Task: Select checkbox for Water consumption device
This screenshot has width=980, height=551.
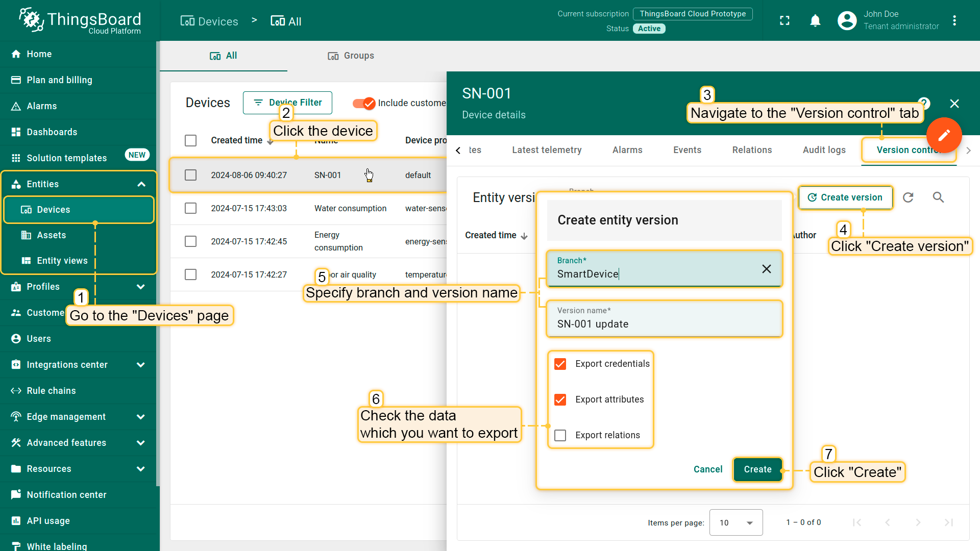Action: (190, 208)
